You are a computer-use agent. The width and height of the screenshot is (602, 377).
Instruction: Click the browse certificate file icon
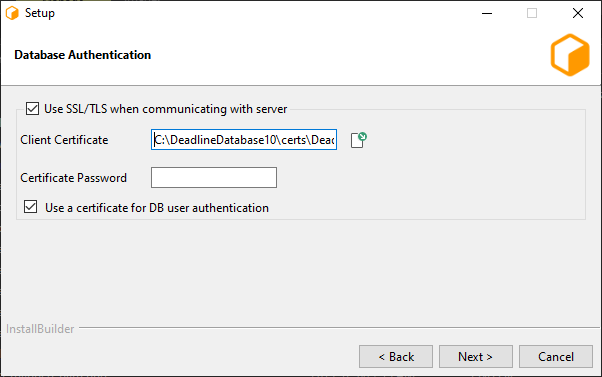click(x=358, y=140)
